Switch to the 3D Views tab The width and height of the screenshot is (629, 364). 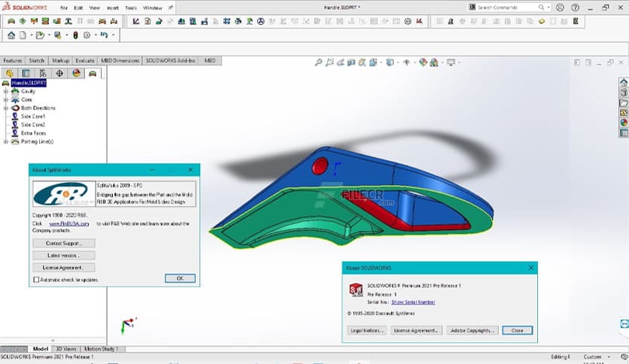pos(66,349)
